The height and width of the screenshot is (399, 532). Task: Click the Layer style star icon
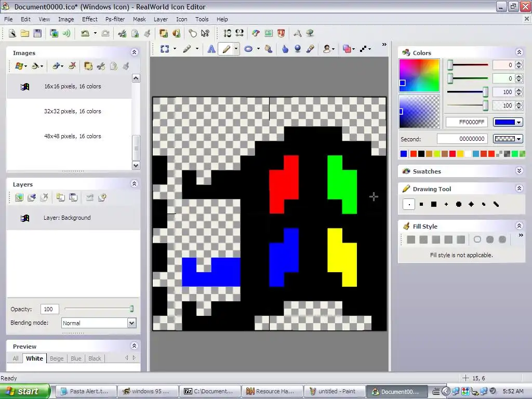pyautogui.click(x=102, y=197)
